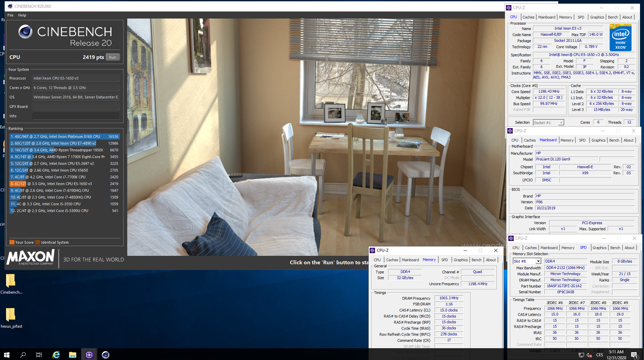The width and height of the screenshot is (644, 360).
Task: Select ranking row Xeon Platinum 8168 CPU
Action: (x=64, y=137)
